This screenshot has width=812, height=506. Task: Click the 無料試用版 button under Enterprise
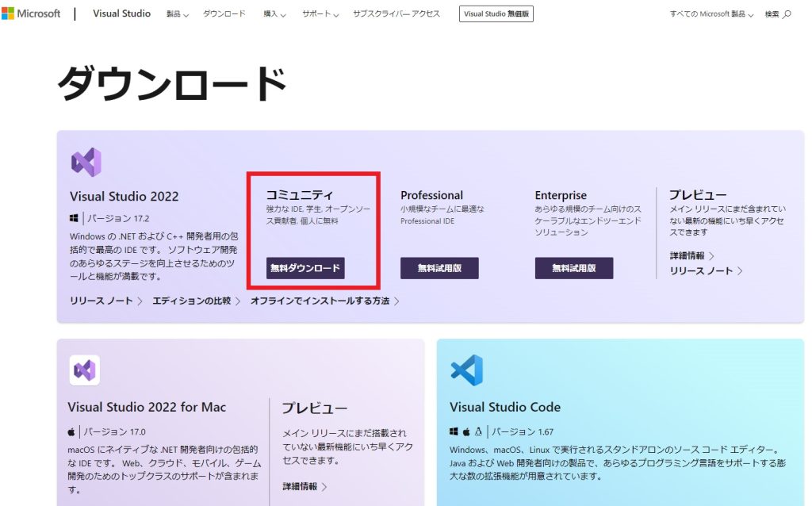(x=574, y=269)
